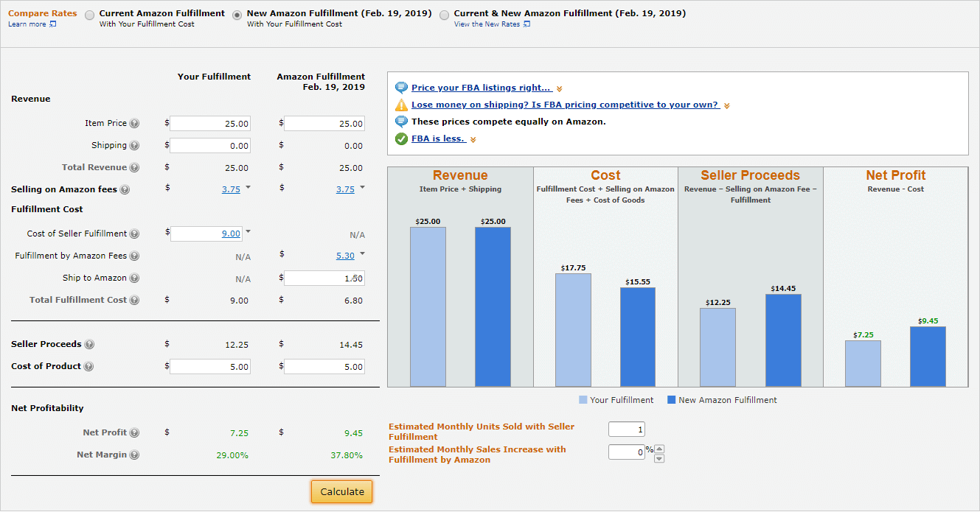Click 5.30 Fulfillment by Amazon Fees link
Viewport: 980px width, 512px height.
coord(345,256)
